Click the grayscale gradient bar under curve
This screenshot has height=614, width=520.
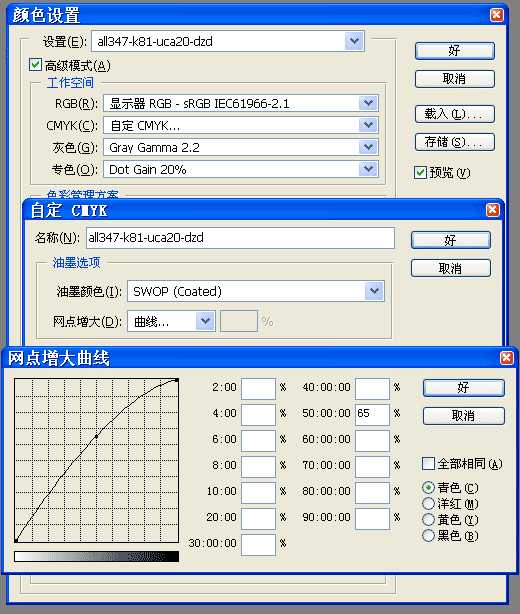(96, 556)
